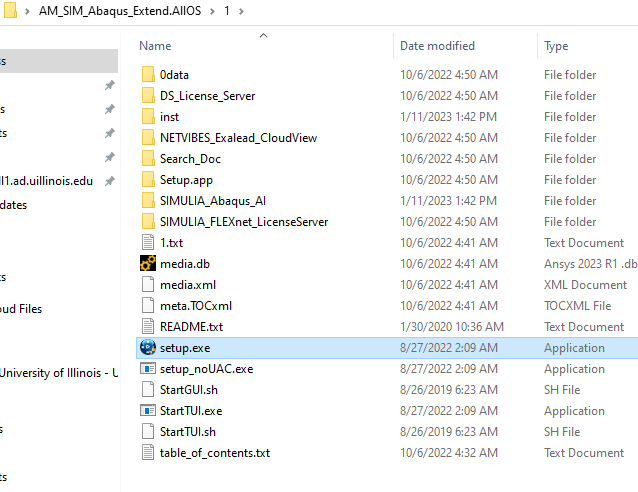This screenshot has width=638, height=492.
Task: Select the SIMULIA_Abaqus_AI folder icon
Action: (148, 201)
